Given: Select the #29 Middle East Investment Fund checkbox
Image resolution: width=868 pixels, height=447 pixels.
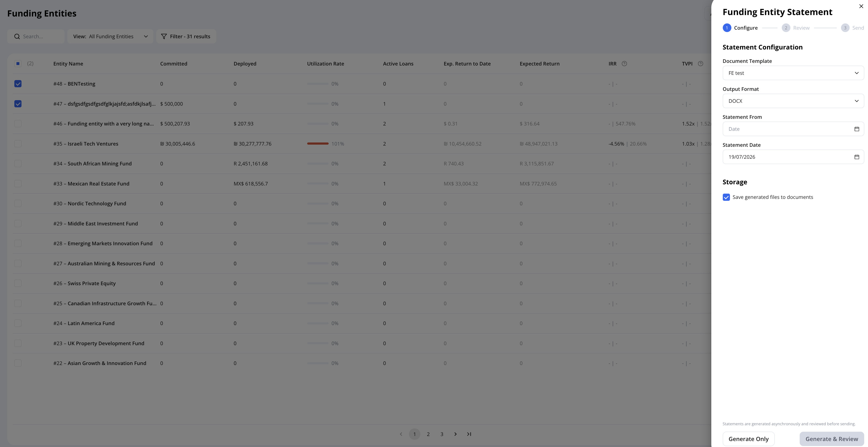Looking at the screenshot, I should click(x=18, y=223).
